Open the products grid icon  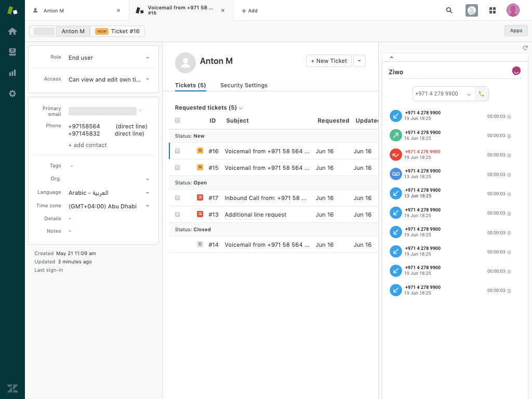493,10
